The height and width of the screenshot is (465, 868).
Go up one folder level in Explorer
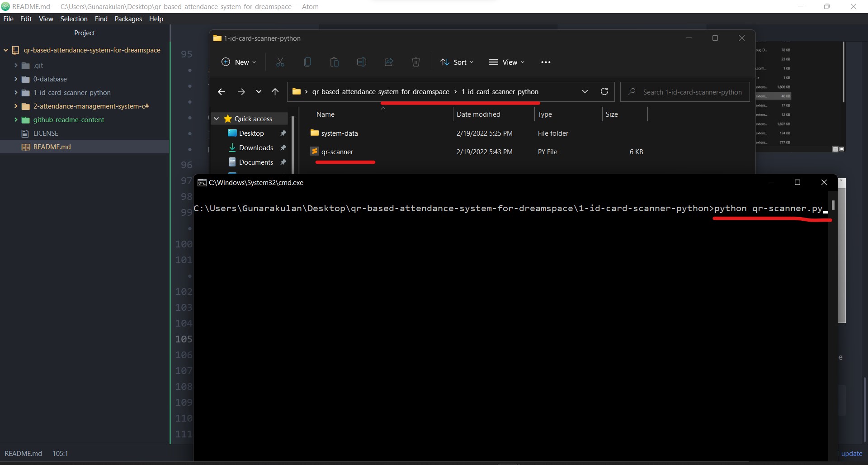pos(275,92)
